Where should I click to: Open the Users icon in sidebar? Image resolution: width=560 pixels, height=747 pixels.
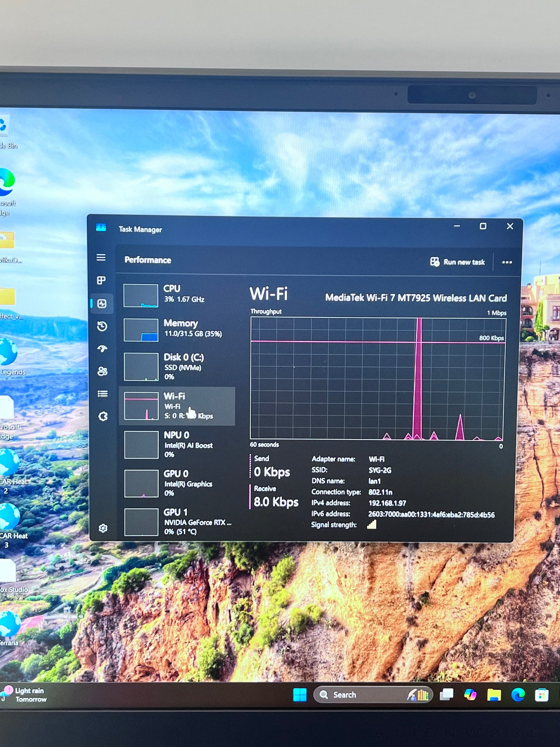(x=102, y=371)
